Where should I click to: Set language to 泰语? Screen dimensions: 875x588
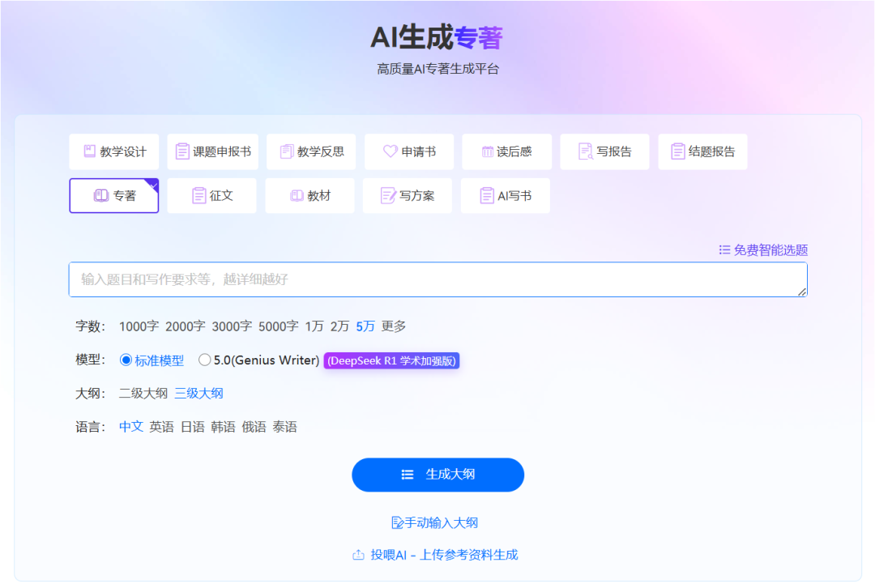[284, 428]
